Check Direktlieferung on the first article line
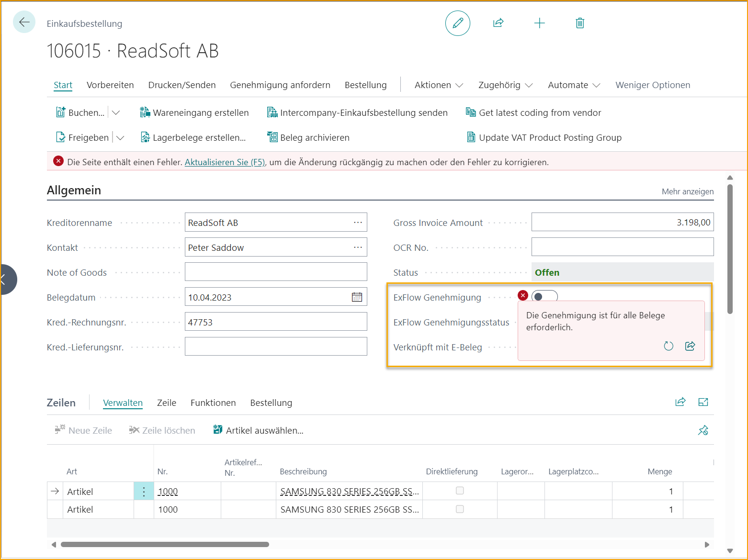748x560 pixels. [x=460, y=491]
